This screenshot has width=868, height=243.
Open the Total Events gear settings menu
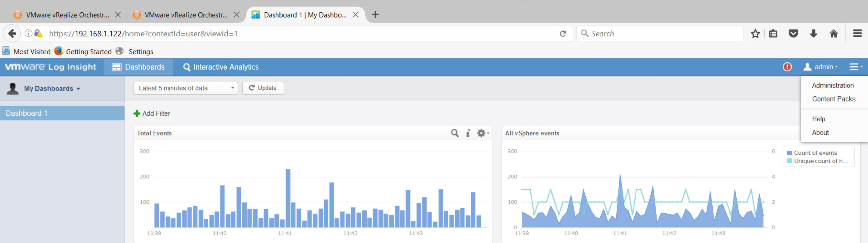pos(483,133)
